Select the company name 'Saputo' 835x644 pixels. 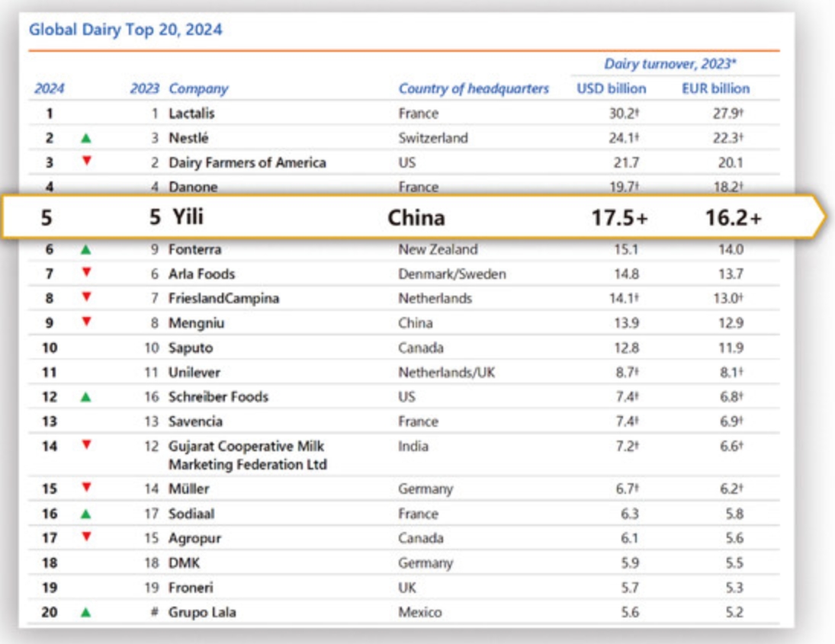click(191, 348)
